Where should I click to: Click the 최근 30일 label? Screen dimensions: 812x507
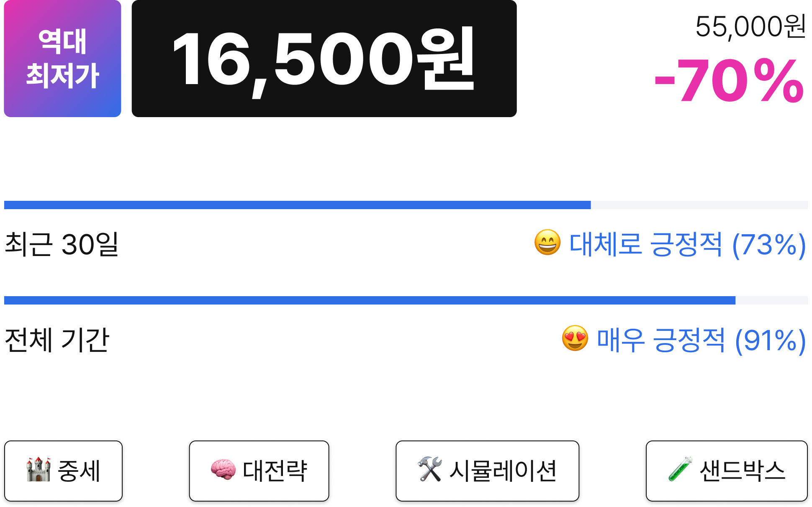pos(62,244)
